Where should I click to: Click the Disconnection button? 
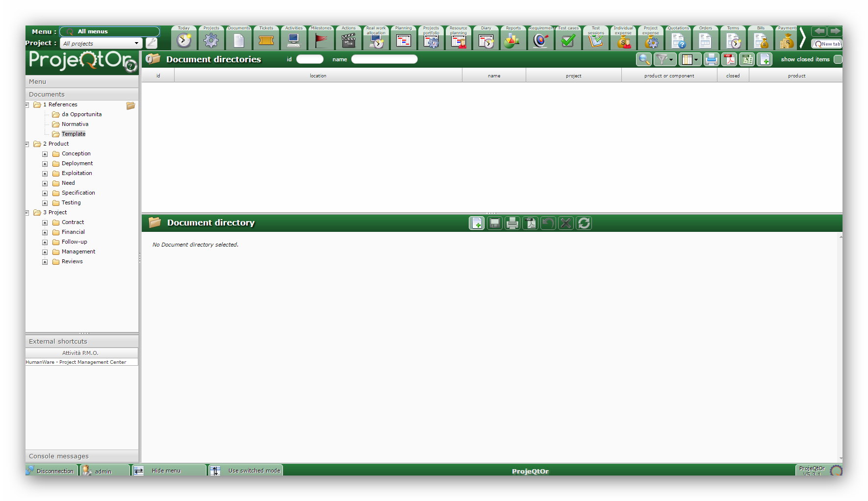coord(51,471)
